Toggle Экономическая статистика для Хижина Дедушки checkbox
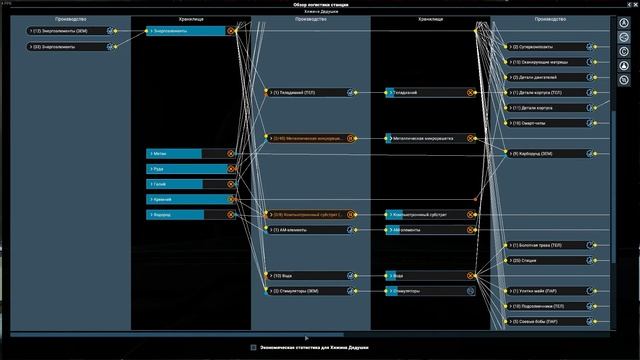Screen dimensions: 640x360 (x=253, y=347)
